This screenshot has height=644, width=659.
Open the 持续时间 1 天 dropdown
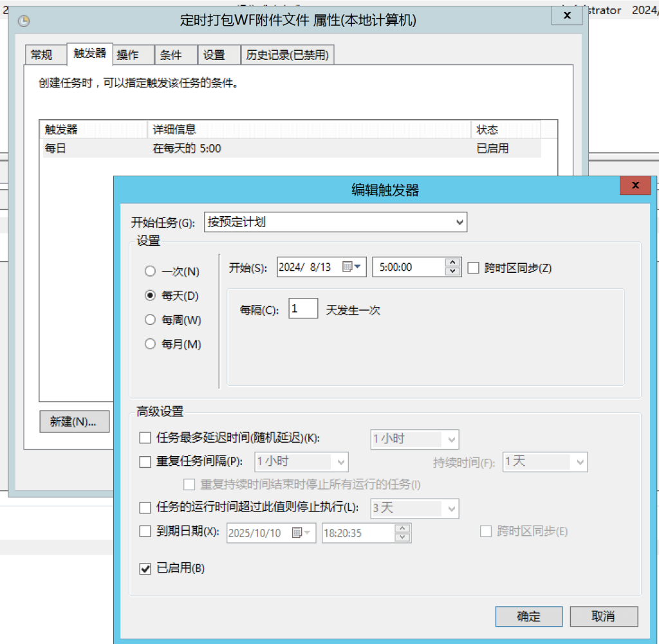(x=544, y=462)
